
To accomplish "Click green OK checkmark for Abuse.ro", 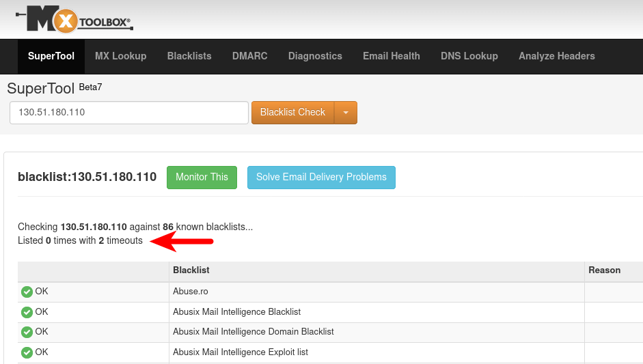I will (x=27, y=292).
